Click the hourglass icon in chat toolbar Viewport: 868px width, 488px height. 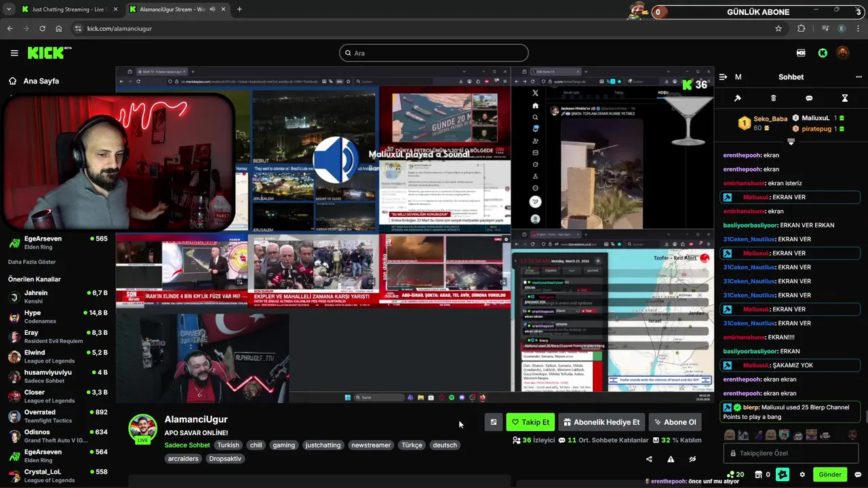(x=845, y=98)
